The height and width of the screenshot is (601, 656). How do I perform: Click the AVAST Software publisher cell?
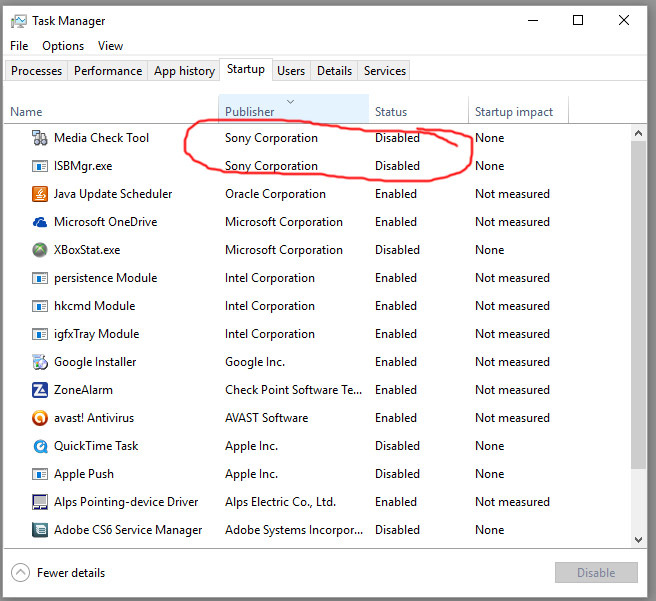(x=266, y=418)
